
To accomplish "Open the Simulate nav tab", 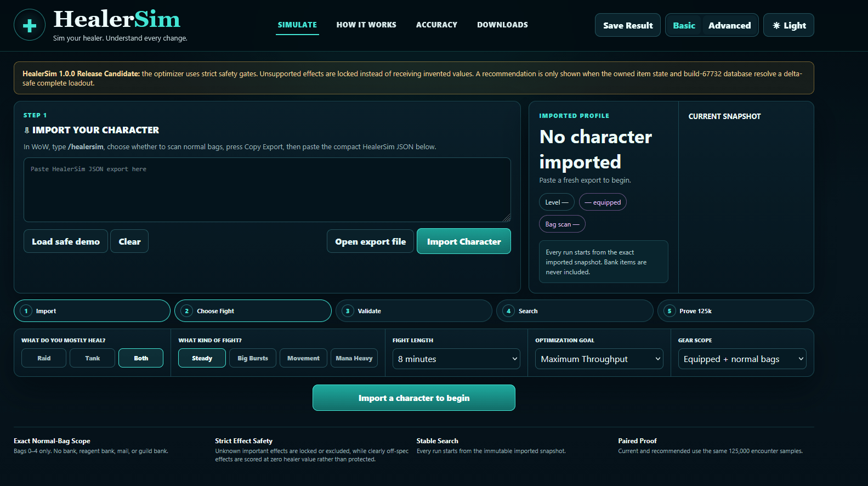I will click(297, 25).
